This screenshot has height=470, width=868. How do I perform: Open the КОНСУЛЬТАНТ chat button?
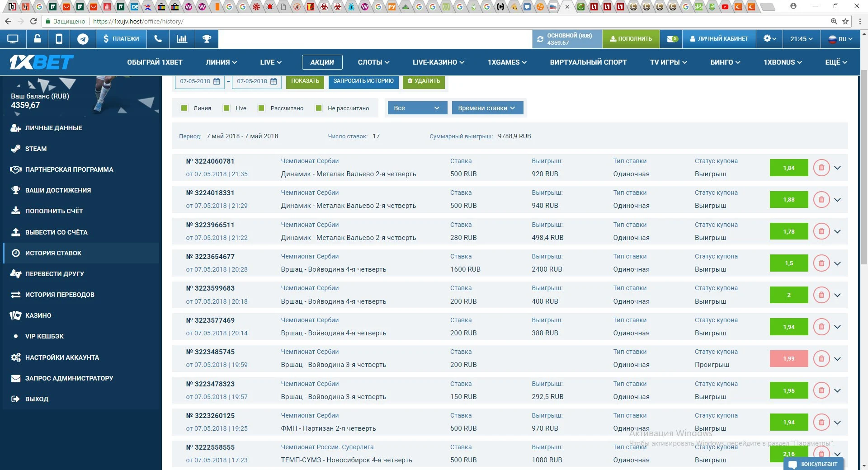pyautogui.click(x=814, y=464)
